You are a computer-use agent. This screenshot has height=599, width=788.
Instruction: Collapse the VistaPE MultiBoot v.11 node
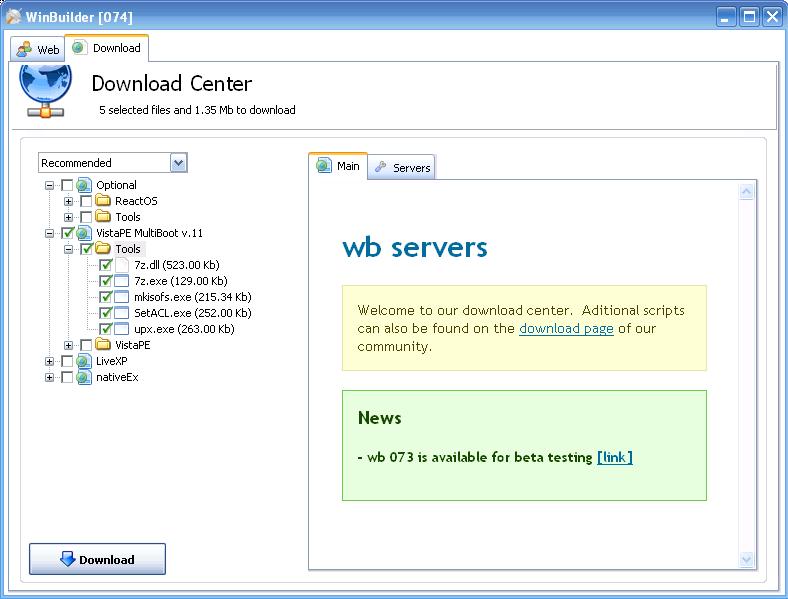[x=49, y=233]
